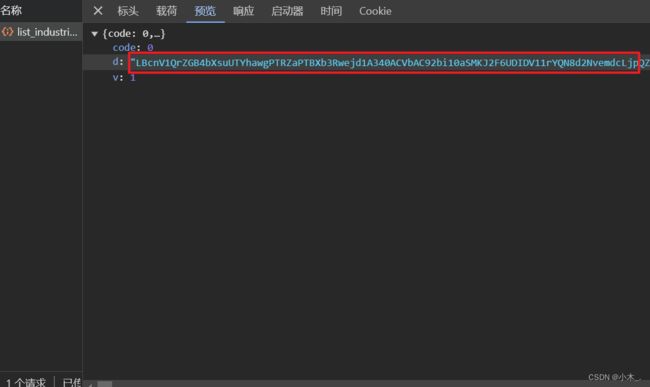The width and height of the screenshot is (650, 387).
Task: Switch to the 预览 (Preview) tab
Action: tap(205, 11)
